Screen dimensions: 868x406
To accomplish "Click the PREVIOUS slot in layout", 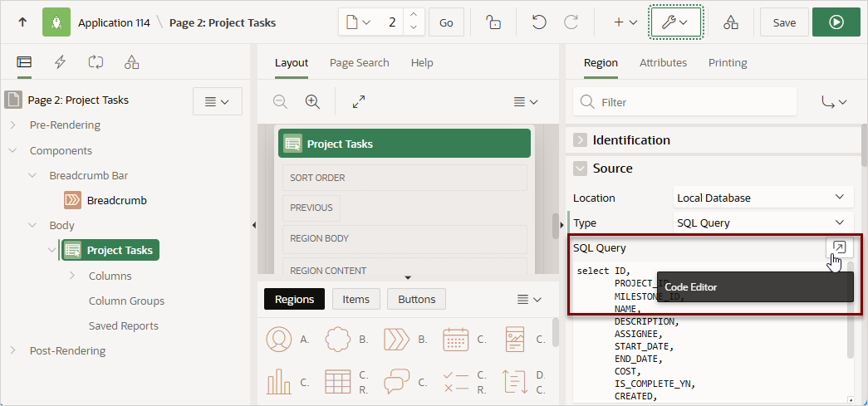I will point(311,208).
